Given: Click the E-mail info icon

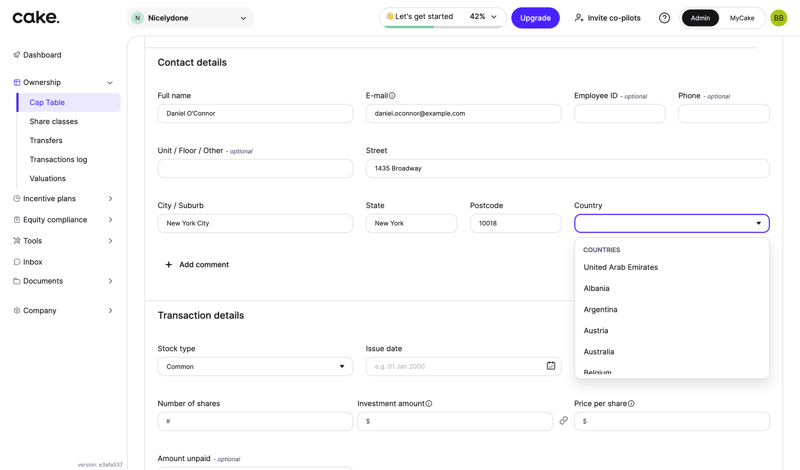Looking at the screenshot, I should [x=392, y=96].
